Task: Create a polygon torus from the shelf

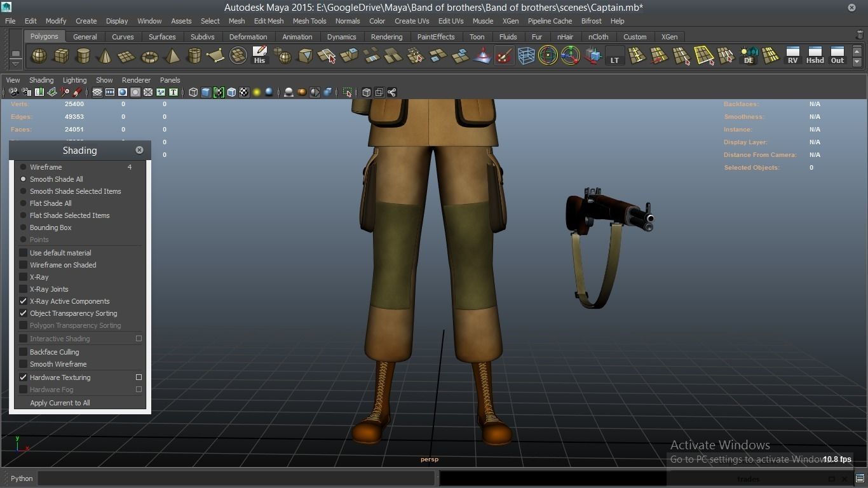Action: tap(149, 56)
